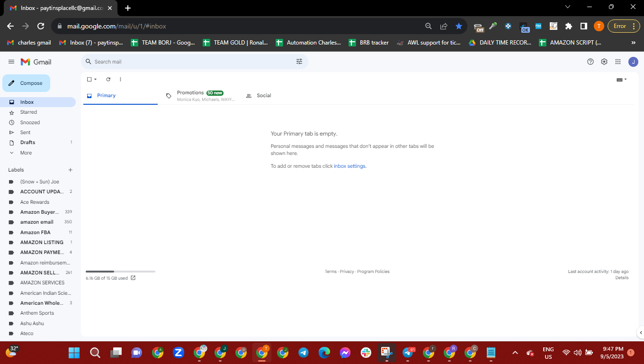Open the amazon email label

[38, 222]
